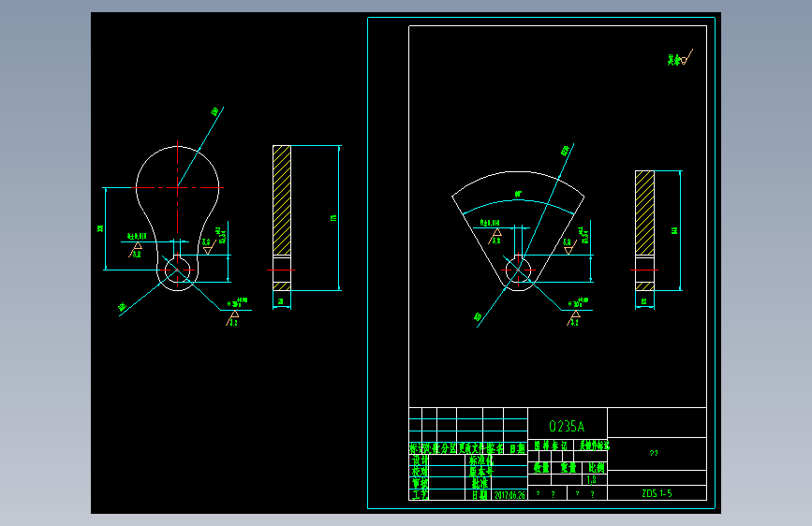Click the hatched section view of left part
The height and width of the screenshot is (526, 812).
point(282,218)
